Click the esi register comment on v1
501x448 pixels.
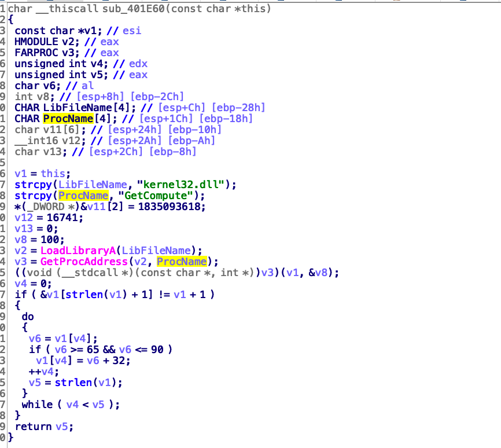(125, 30)
